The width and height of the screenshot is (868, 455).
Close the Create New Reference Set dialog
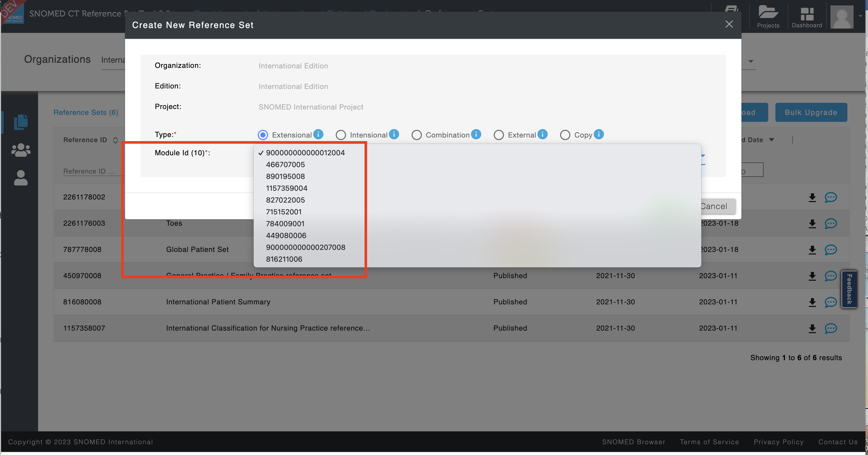point(729,24)
